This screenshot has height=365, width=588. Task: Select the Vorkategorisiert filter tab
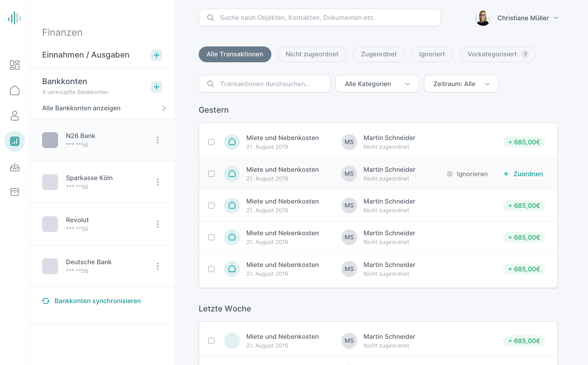point(497,54)
